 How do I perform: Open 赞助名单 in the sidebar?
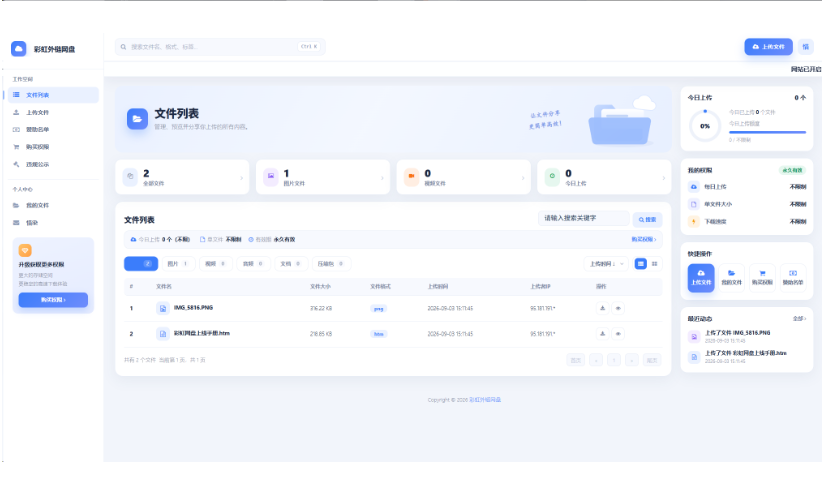click(53, 129)
